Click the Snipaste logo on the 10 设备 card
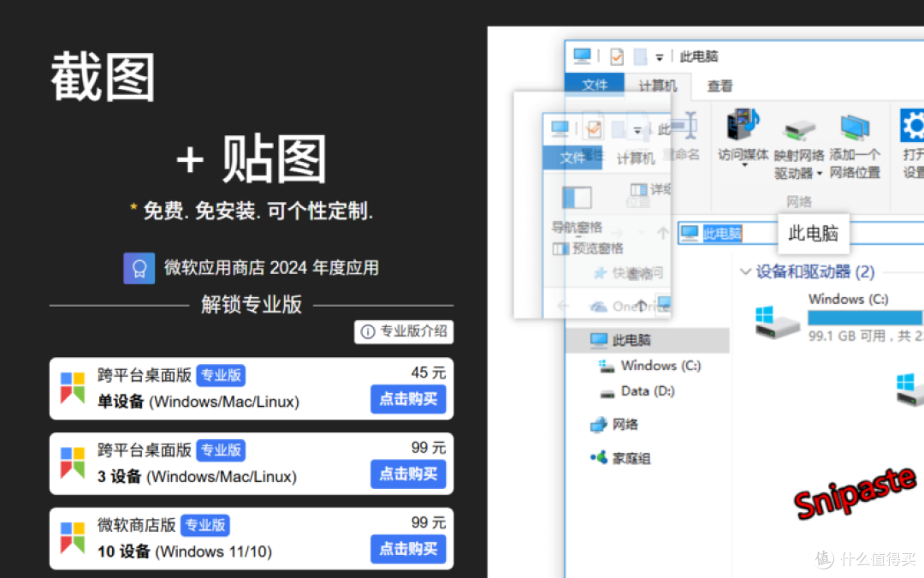The height and width of the screenshot is (578, 924). pos(73,538)
